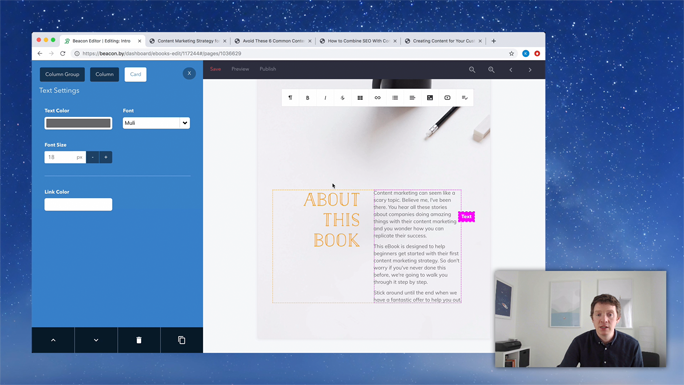Image resolution: width=684 pixels, height=385 pixels.
Task: Delete element with trash icon
Action: (x=139, y=340)
